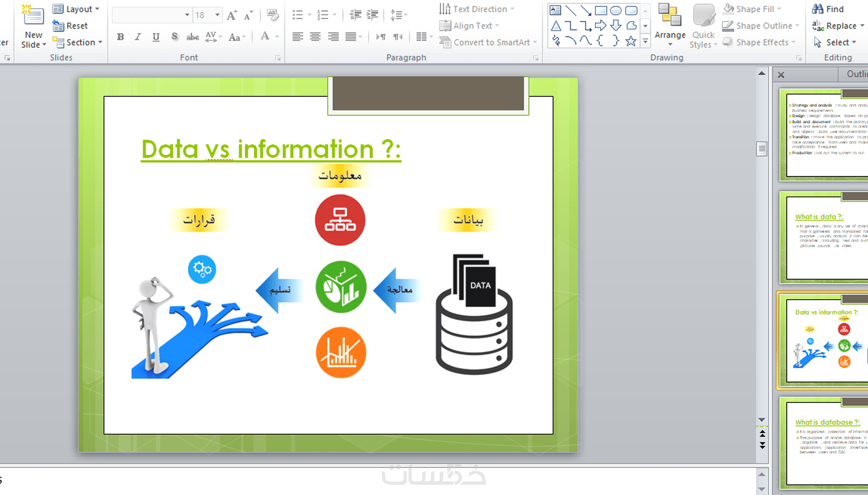868x495 pixels.
Task: Open the Line Spacing menu
Action: (398, 15)
